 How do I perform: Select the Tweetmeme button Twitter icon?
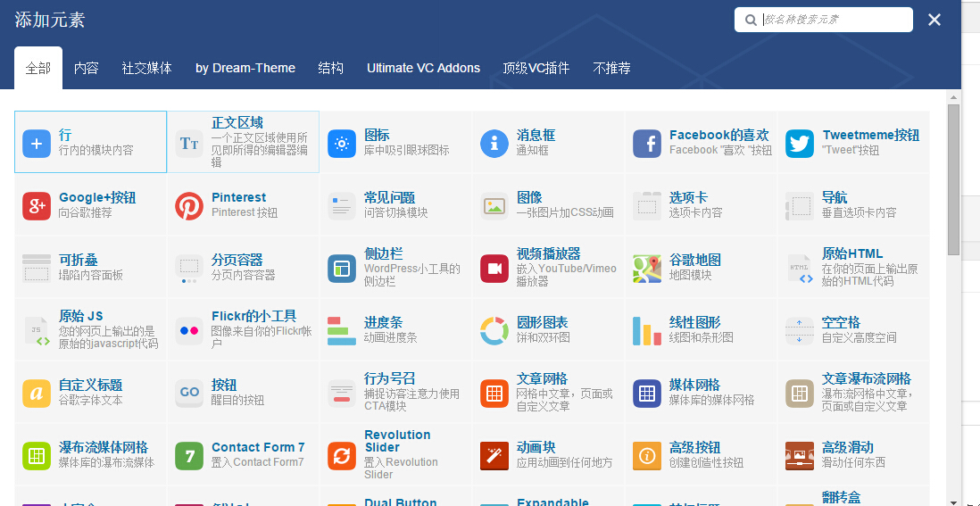[x=800, y=143]
